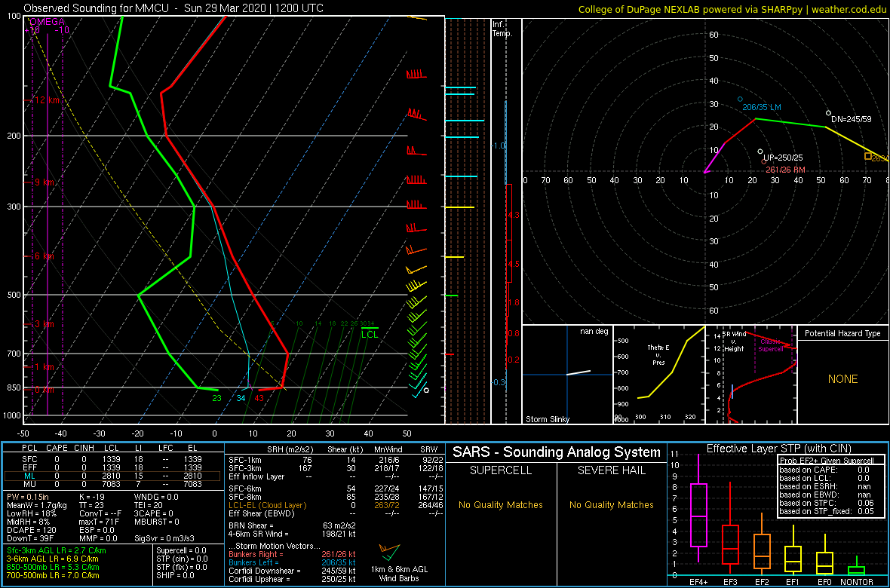Click the 'SFC-1km' shear row
The image size is (890, 588).
pos(334,460)
